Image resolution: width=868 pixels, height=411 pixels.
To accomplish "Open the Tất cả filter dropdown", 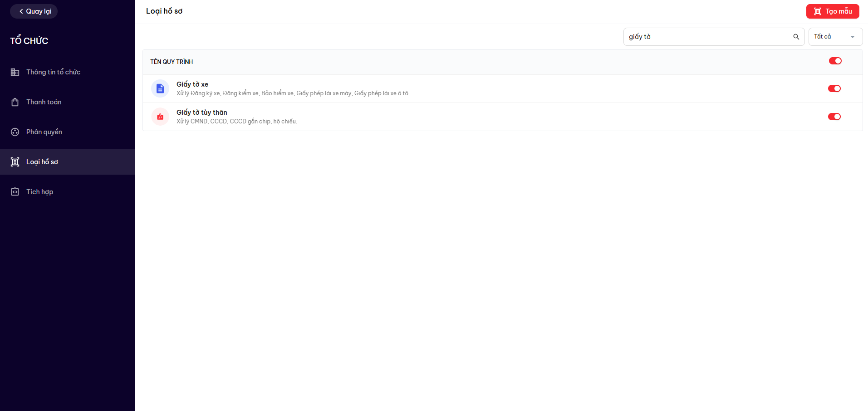I will click(x=835, y=37).
